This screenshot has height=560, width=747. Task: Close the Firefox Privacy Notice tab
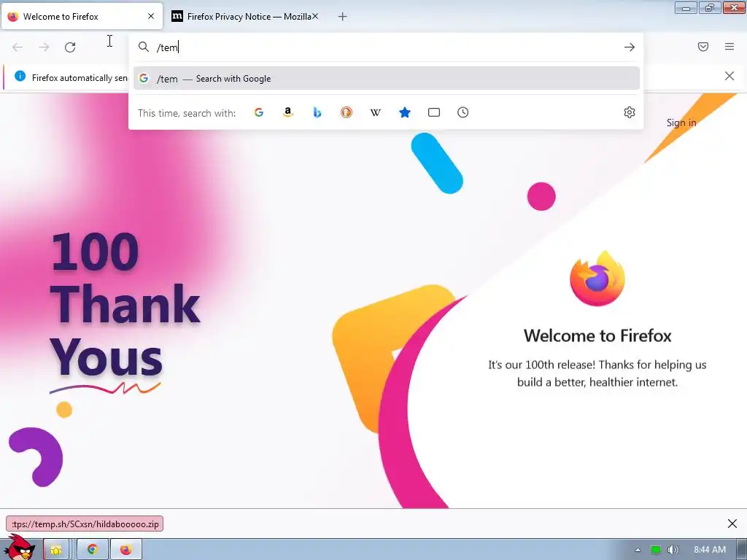[x=315, y=16]
